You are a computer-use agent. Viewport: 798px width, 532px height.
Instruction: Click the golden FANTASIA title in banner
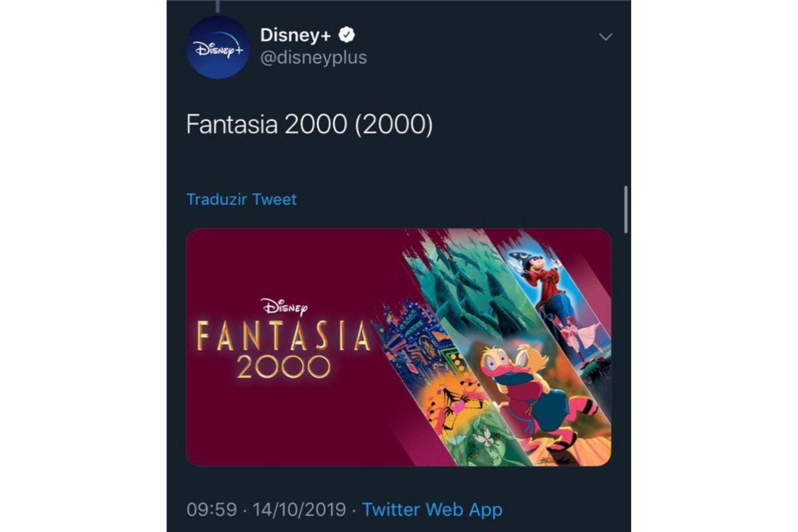click(284, 337)
